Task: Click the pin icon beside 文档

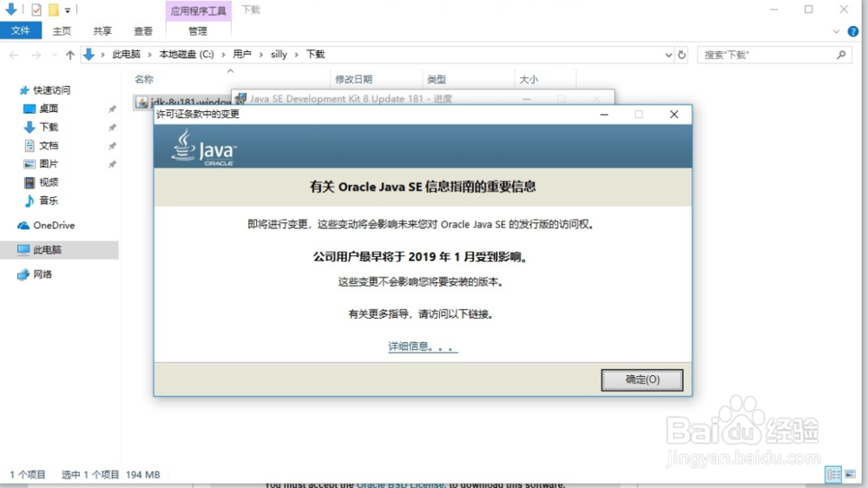Action: tap(112, 146)
